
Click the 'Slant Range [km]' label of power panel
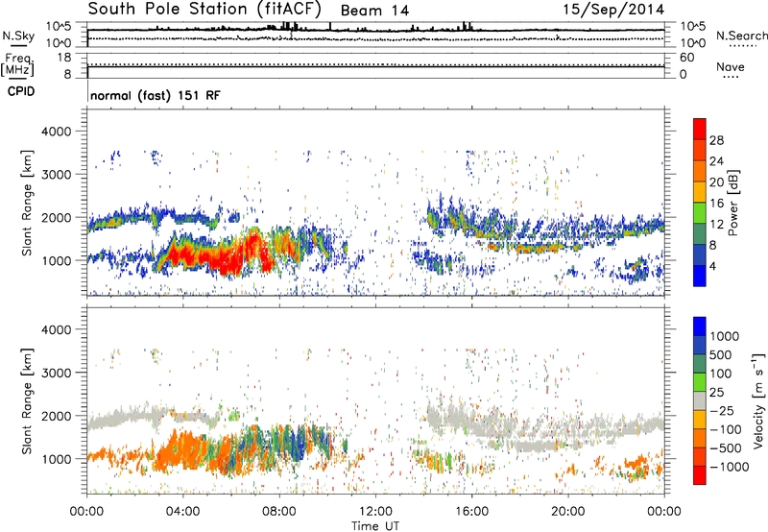(x=27, y=203)
